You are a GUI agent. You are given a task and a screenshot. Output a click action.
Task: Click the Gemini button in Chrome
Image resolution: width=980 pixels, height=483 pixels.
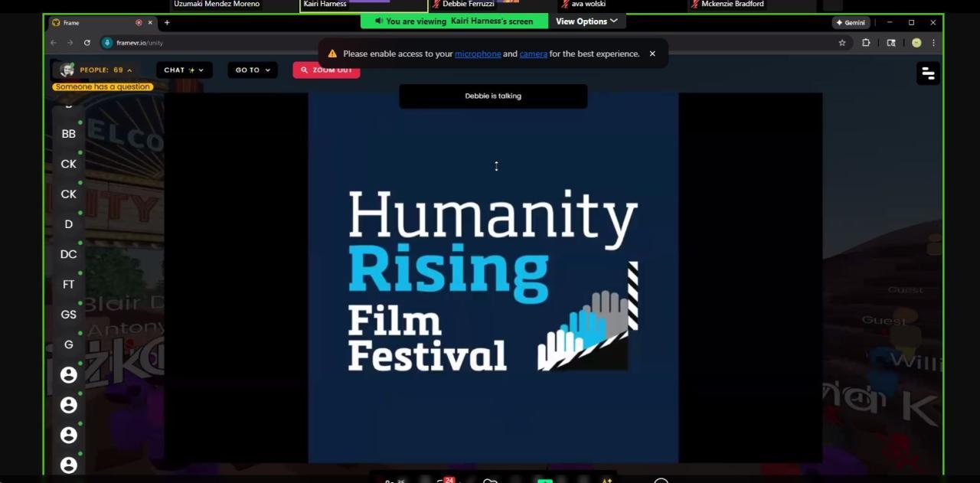point(851,23)
